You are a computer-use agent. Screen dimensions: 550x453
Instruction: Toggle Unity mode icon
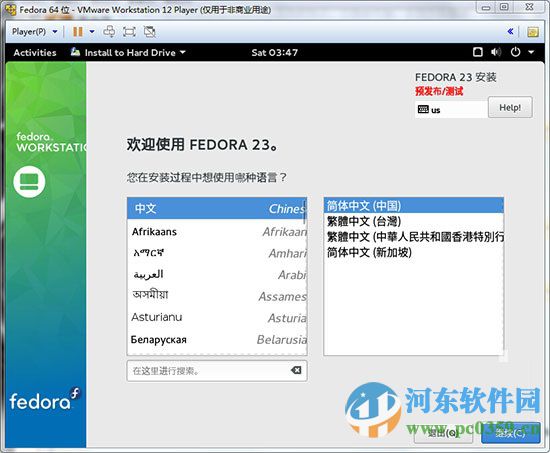pos(150,32)
